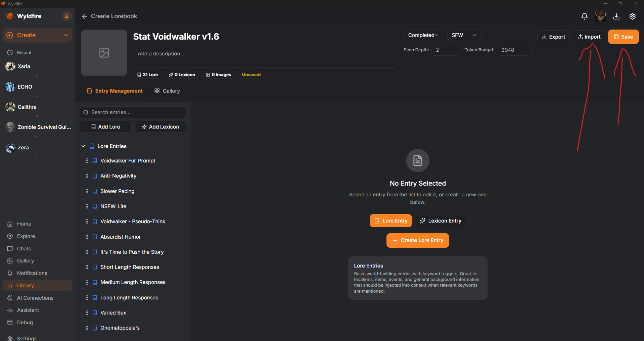Select the Lore Entry type button

pos(391,221)
